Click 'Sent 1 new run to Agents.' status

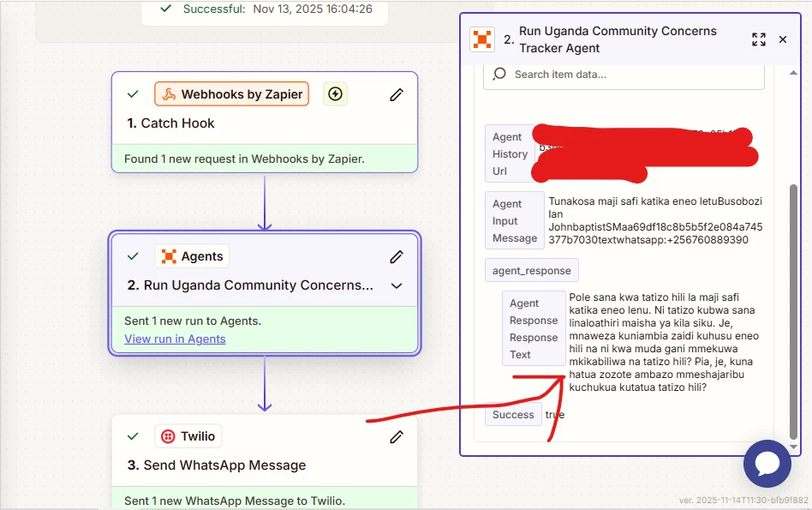[193, 321]
